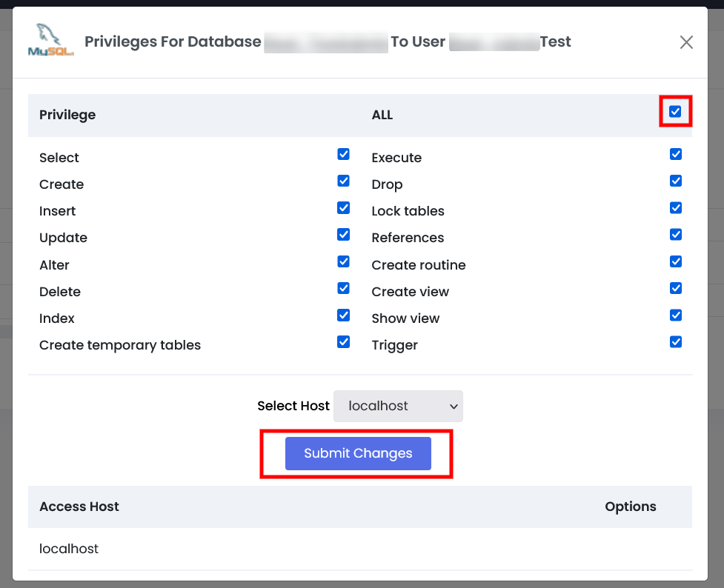The height and width of the screenshot is (588, 724).
Task: Disable the Trigger privilege checkbox
Action: click(675, 341)
